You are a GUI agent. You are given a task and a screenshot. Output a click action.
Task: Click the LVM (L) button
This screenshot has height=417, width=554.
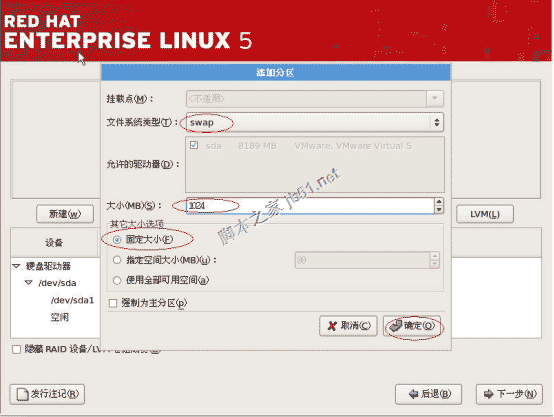click(x=485, y=214)
